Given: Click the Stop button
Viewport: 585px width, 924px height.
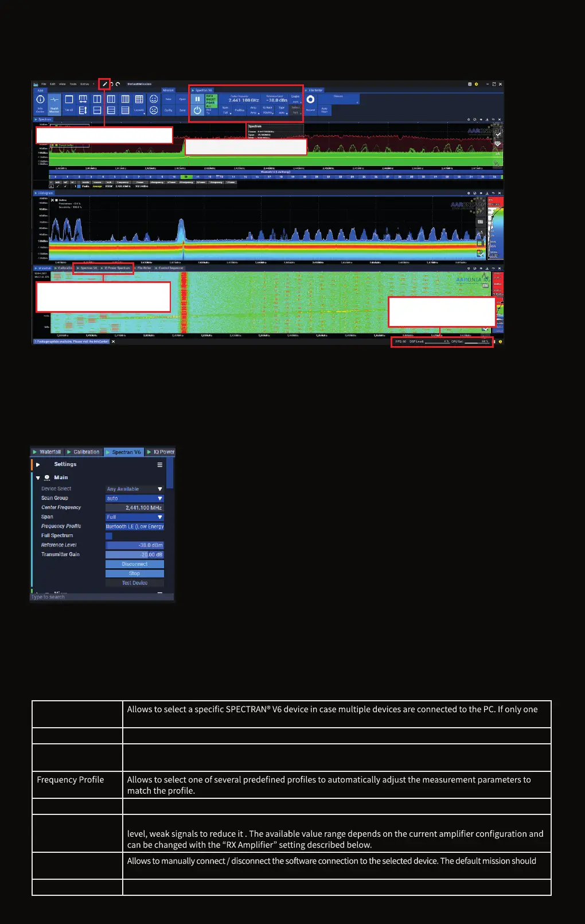Looking at the screenshot, I should pyautogui.click(x=135, y=573).
